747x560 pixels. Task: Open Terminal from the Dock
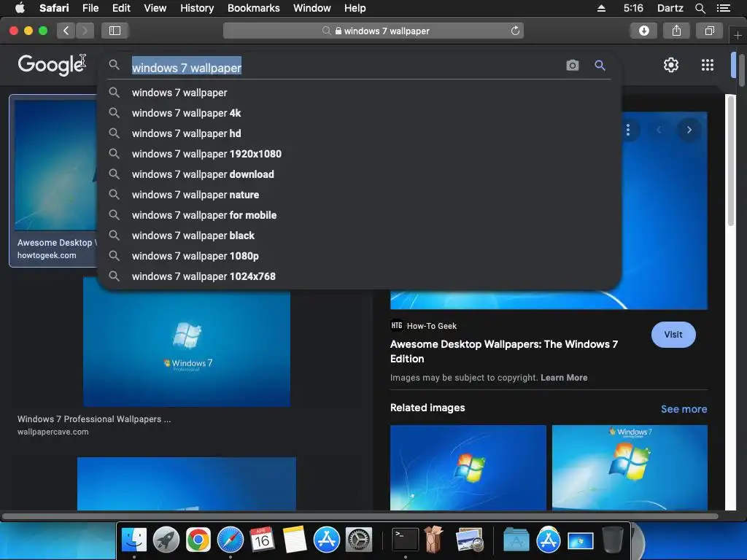[405, 540]
